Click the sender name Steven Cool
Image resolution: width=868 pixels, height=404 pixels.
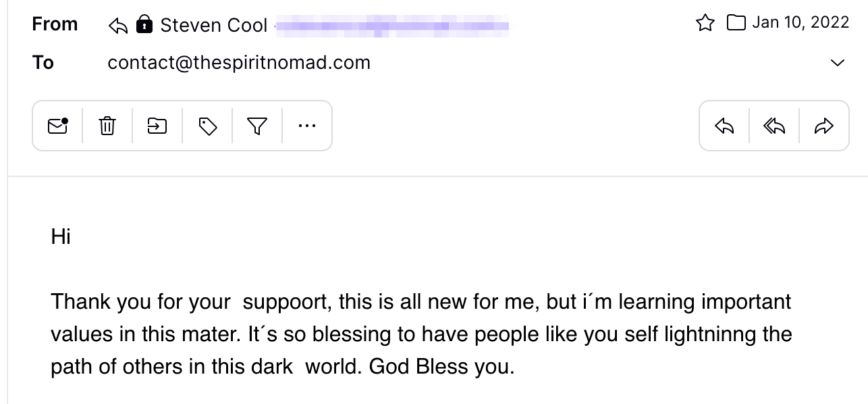tap(214, 26)
